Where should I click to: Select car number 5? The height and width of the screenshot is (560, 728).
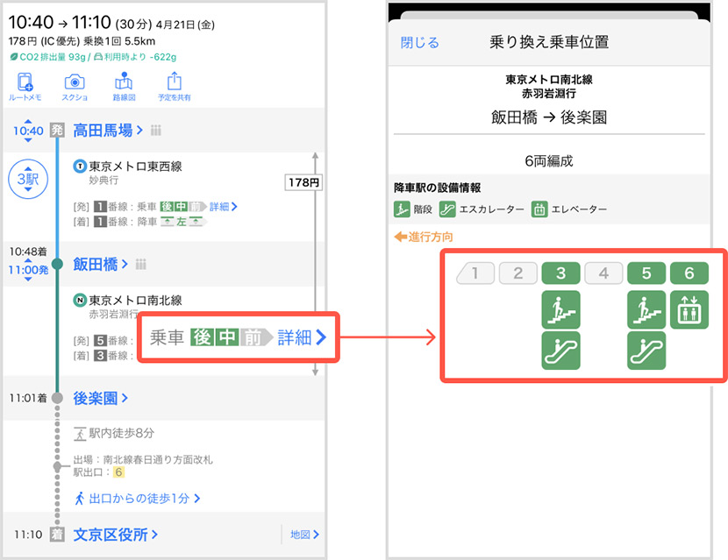pos(646,273)
